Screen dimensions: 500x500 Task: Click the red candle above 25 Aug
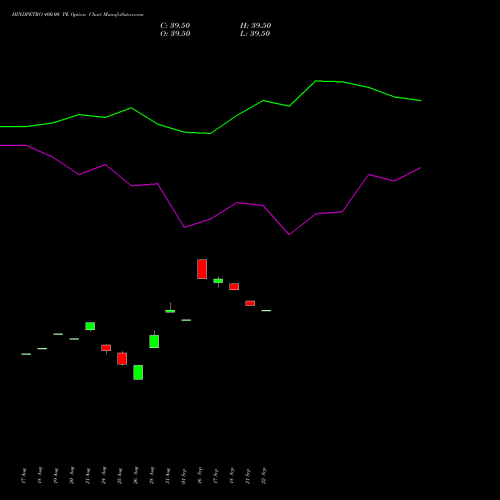122,359
